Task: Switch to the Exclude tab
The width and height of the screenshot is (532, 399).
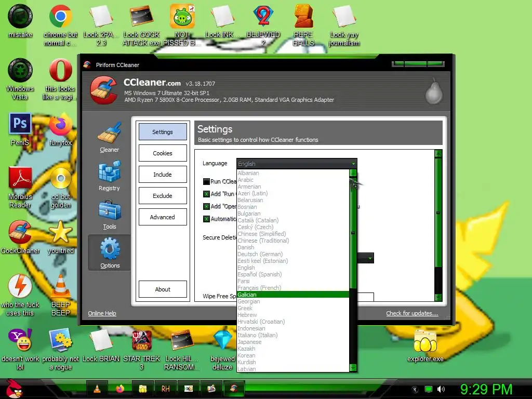Action: point(163,196)
